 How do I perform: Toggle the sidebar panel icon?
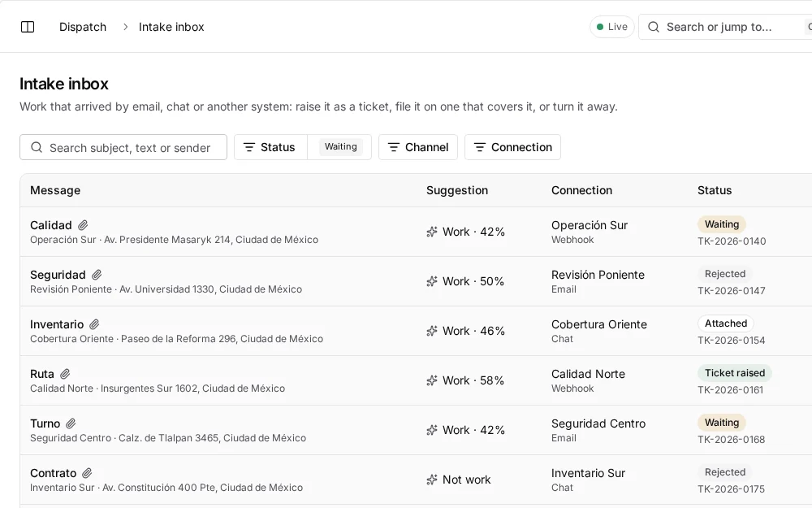click(28, 27)
